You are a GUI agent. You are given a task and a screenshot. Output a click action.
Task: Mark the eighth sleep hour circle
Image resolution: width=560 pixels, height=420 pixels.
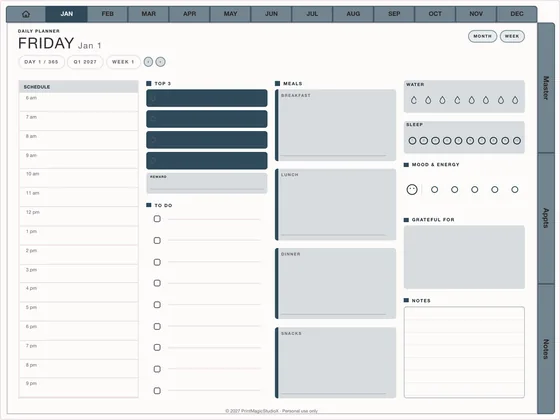point(493,141)
